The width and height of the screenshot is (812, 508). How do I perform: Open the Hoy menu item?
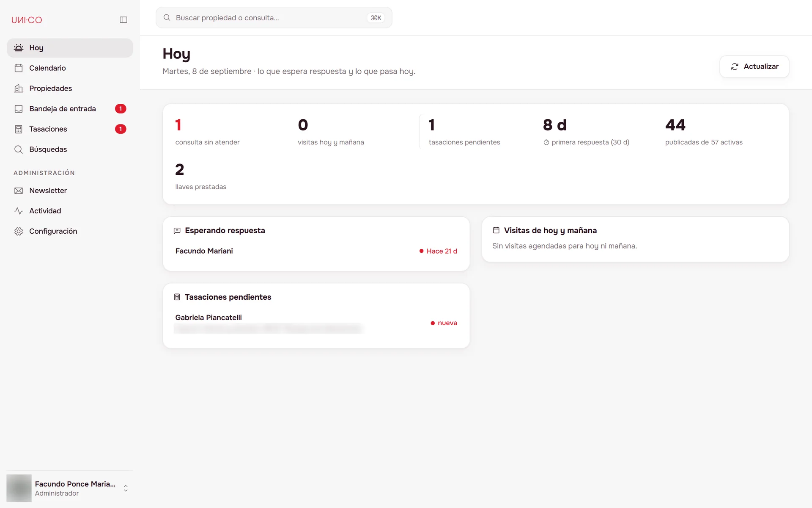click(70, 48)
